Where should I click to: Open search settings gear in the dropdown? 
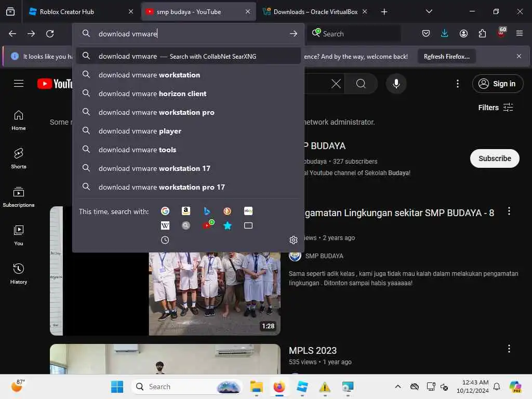click(294, 240)
